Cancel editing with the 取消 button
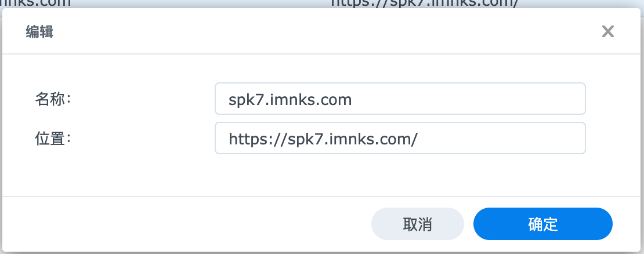 click(x=417, y=224)
